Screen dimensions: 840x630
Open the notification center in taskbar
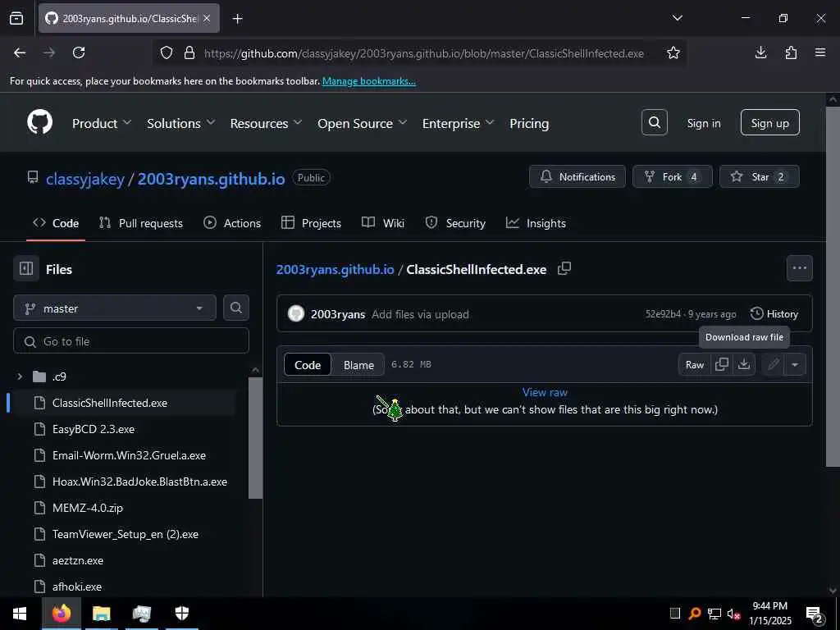(x=815, y=614)
